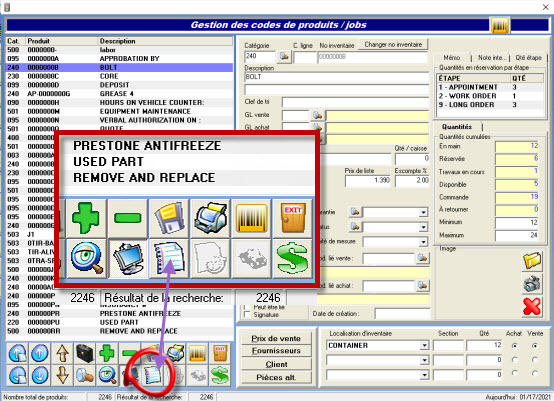
Task: Print with the printer icon in bottom toolbar
Action: [x=175, y=353]
